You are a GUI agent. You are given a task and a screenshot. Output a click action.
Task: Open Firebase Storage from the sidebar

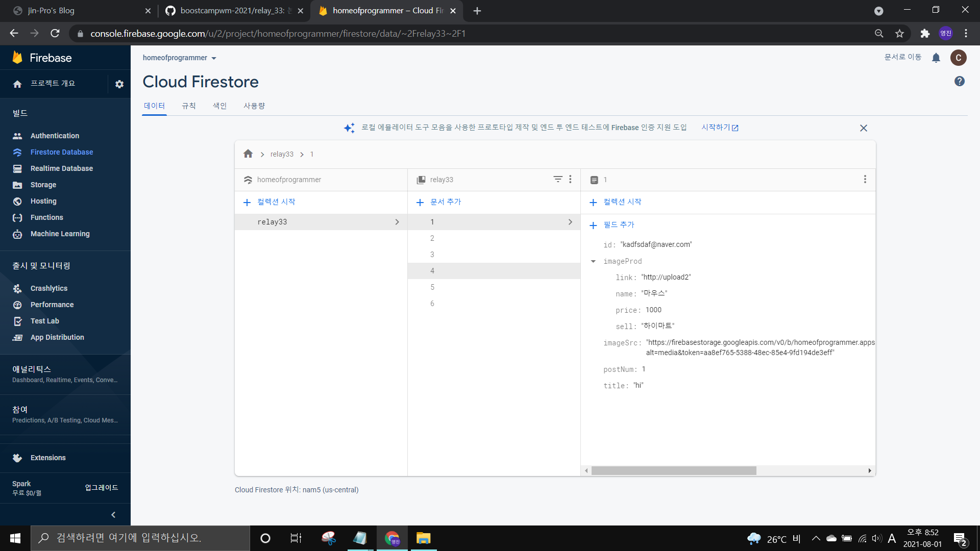[17, 185]
